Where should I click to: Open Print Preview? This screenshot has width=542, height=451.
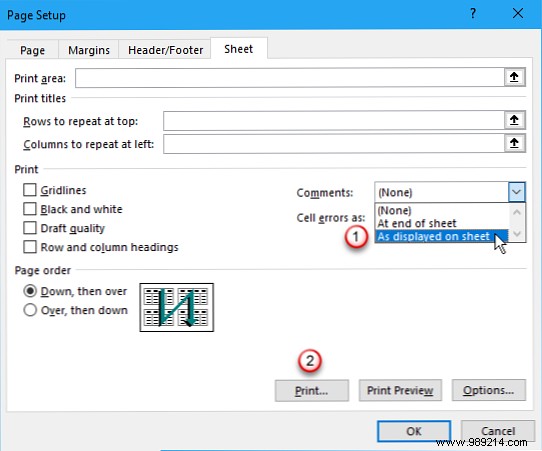click(x=400, y=391)
